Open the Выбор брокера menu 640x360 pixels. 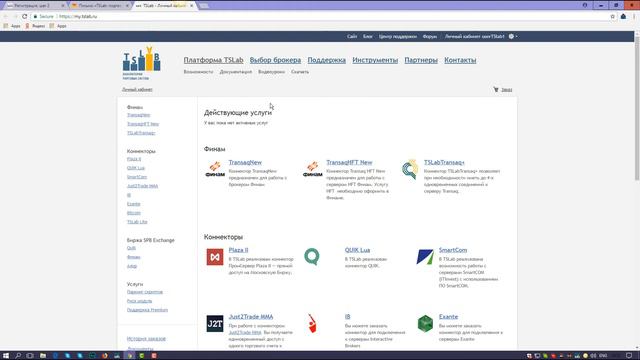276,60
